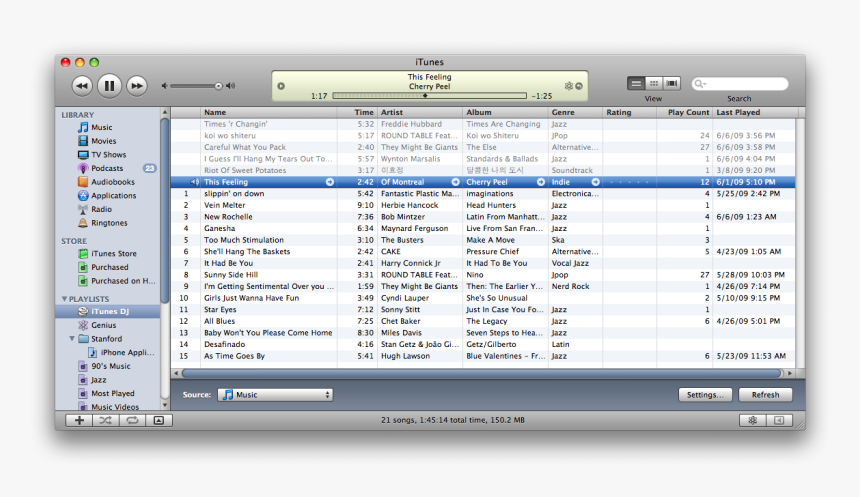The height and width of the screenshot is (497, 860).
Task: Sort by Genre column header
Action: (575, 112)
